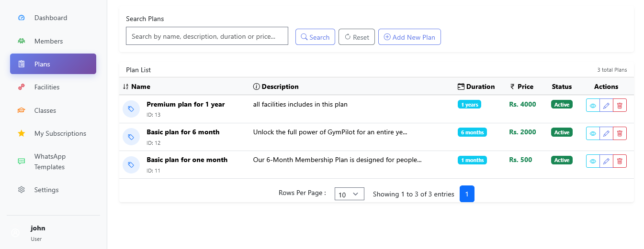
Task: Click the 'ID: 13' label
Action: (x=153, y=115)
